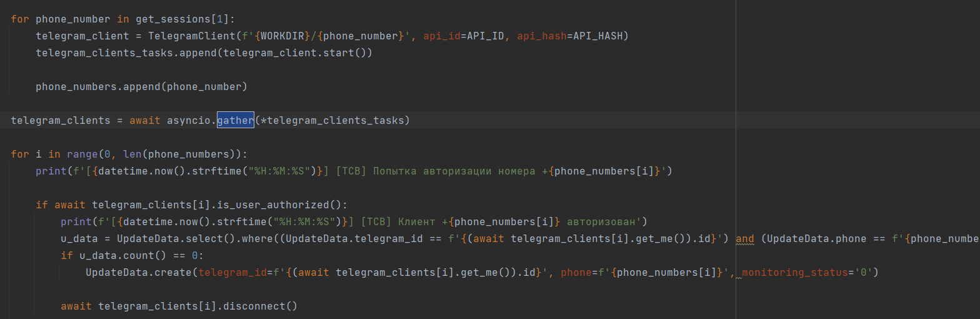Click 'telegram_clients_tasks.append' line
The width and height of the screenshot is (980, 319).
point(204,53)
